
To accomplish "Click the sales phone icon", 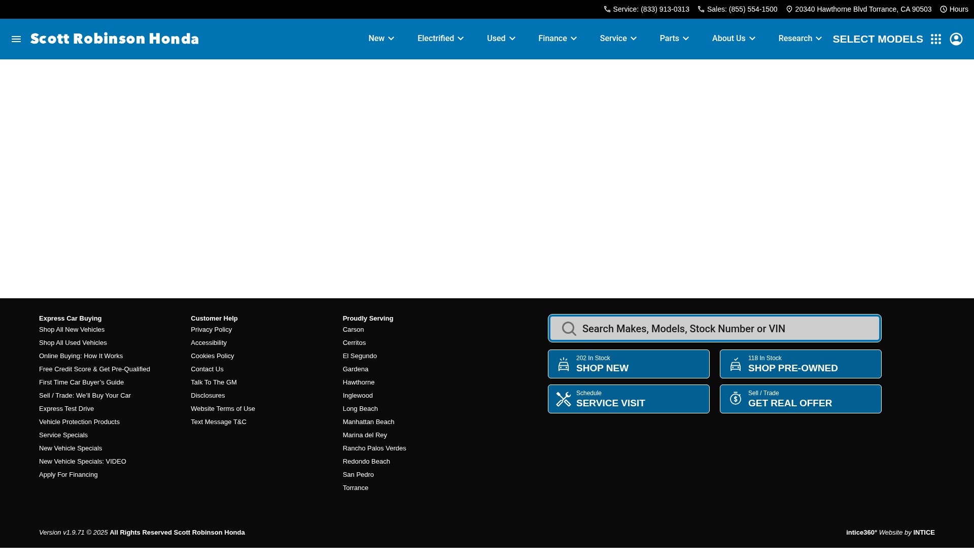I will click(701, 9).
